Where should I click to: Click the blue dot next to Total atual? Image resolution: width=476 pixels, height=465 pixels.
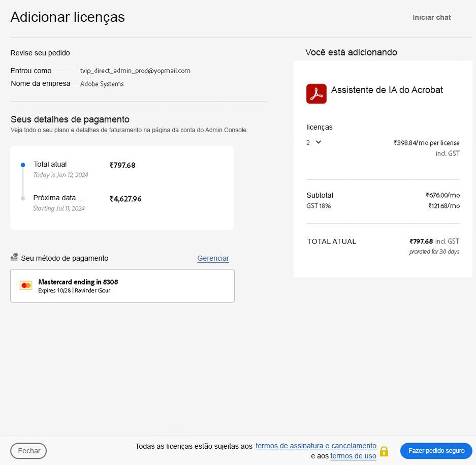coord(22,164)
